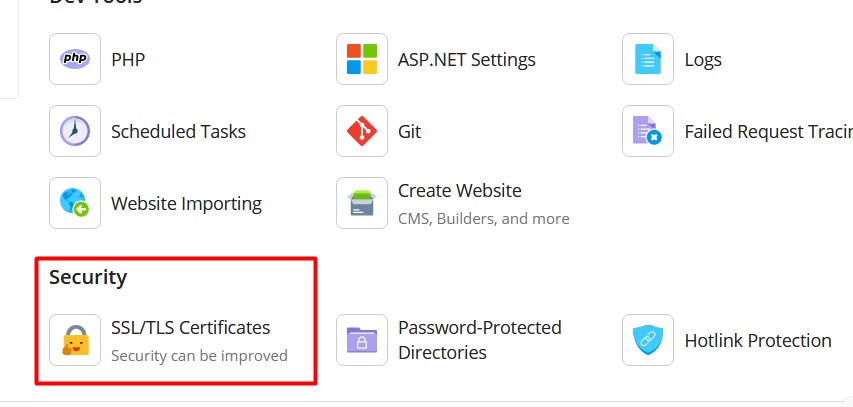Click the Hotlink Protection shield icon
This screenshot has height=407, width=853.
[x=648, y=340]
